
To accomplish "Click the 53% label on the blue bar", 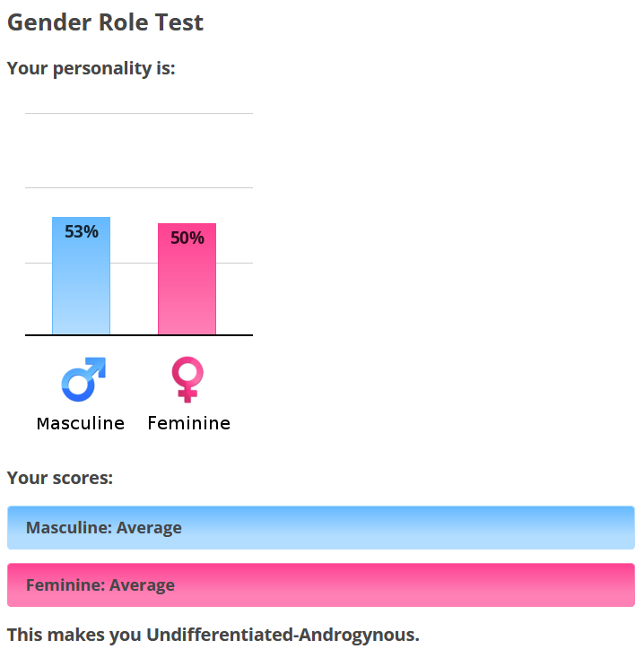I will tap(82, 231).
